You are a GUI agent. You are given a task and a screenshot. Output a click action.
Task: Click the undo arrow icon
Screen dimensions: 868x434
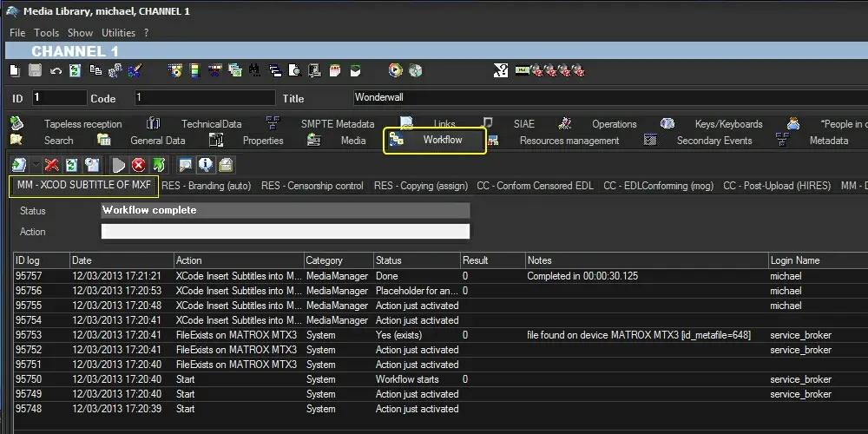(x=56, y=70)
